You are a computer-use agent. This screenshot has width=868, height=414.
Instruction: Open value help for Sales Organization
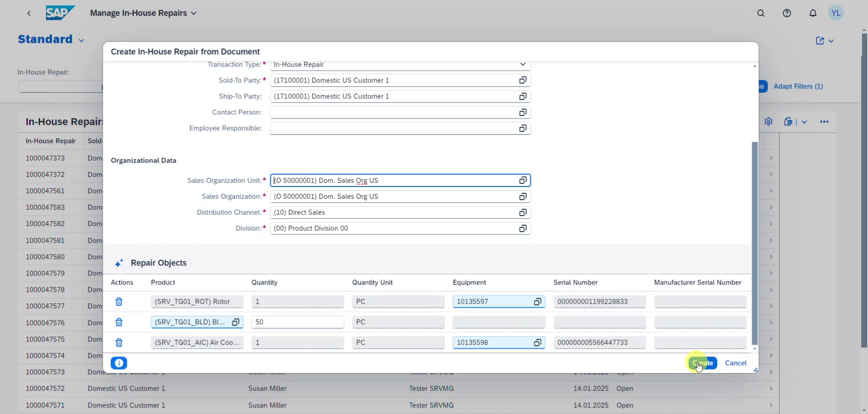point(523,197)
